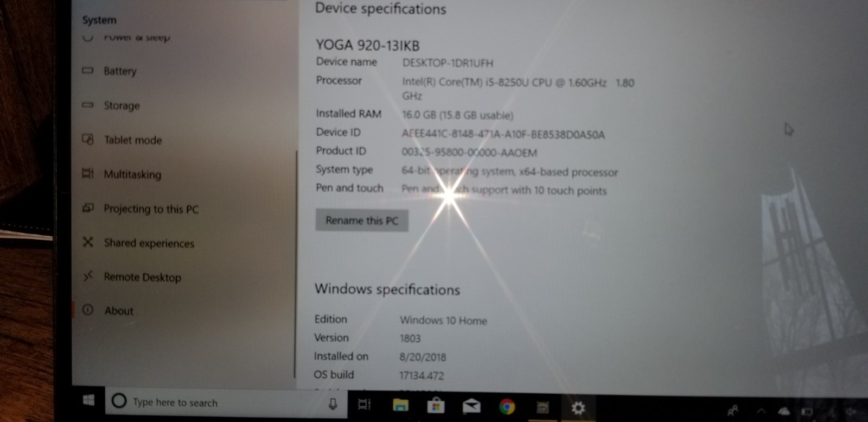Image resolution: width=868 pixels, height=422 pixels.
Task: Click the sidebar scrollbar
Action: pyautogui.click(x=296, y=263)
